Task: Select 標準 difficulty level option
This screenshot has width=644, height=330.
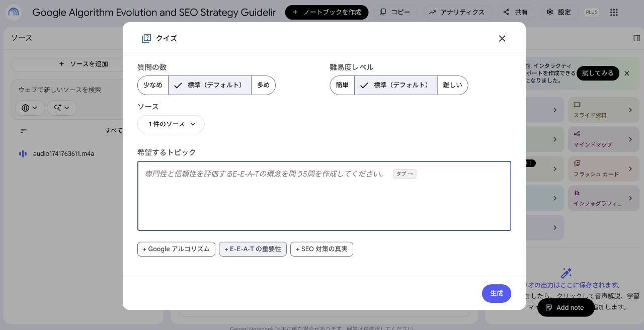Action: [396, 85]
